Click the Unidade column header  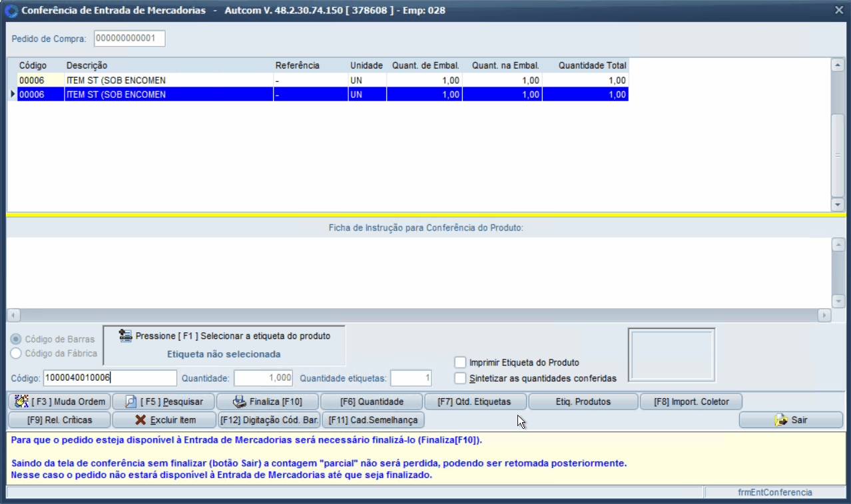point(367,65)
